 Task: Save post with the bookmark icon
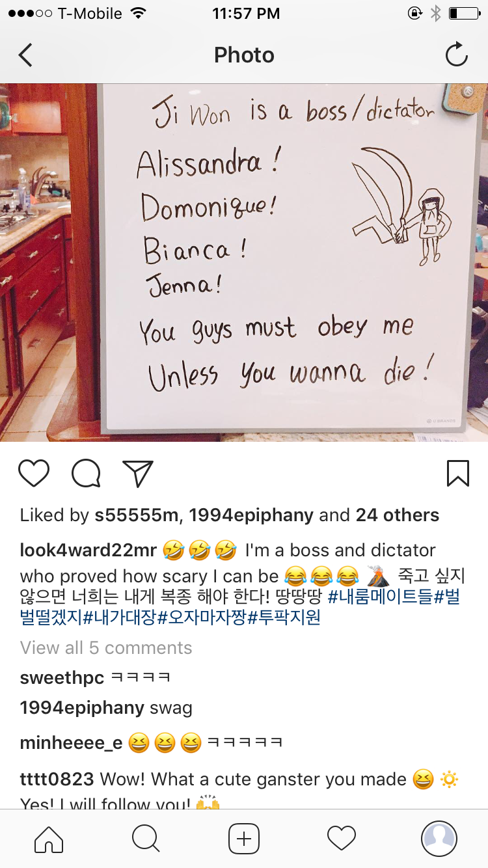[458, 474]
